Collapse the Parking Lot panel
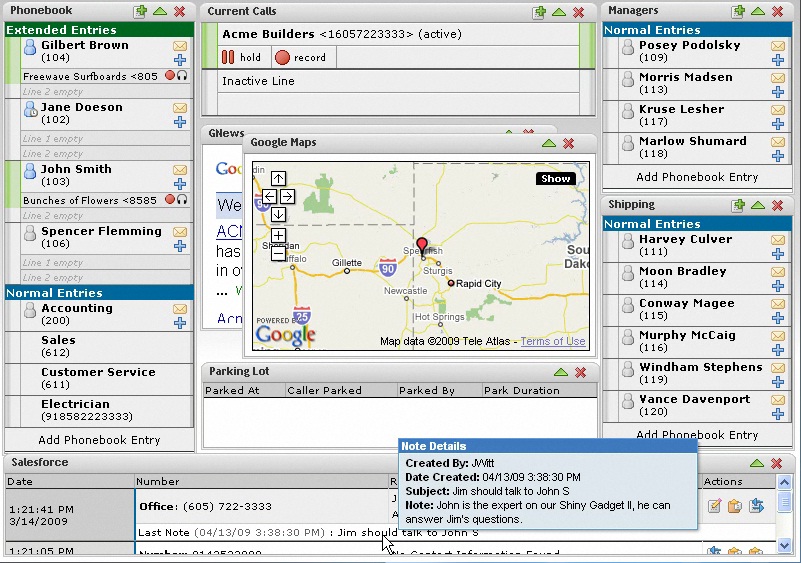 click(561, 372)
